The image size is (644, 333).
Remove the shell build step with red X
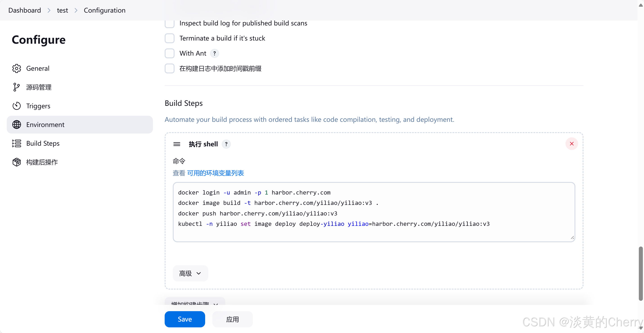(x=572, y=144)
